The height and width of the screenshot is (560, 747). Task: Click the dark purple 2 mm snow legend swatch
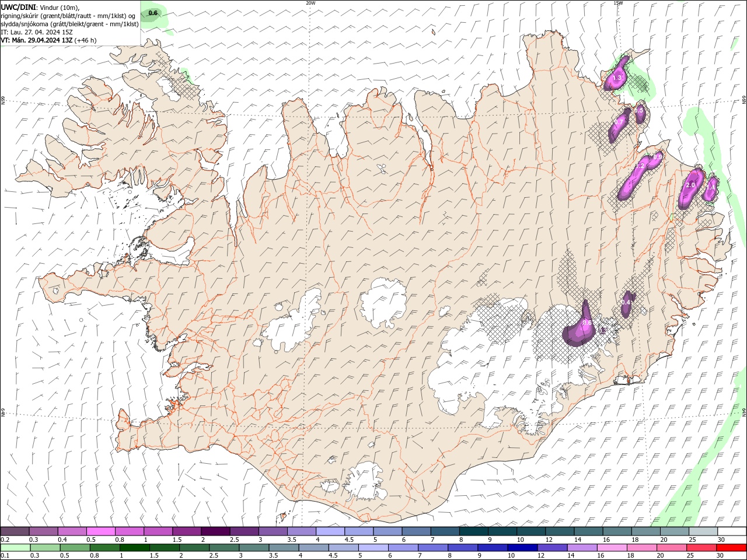pos(215,531)
